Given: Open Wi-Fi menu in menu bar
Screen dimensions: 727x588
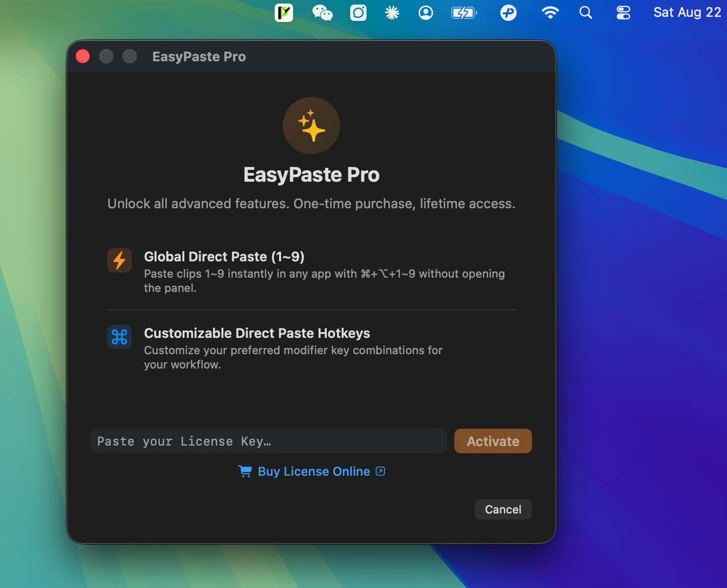Looking at the screenshot, I should click(550, 12).
